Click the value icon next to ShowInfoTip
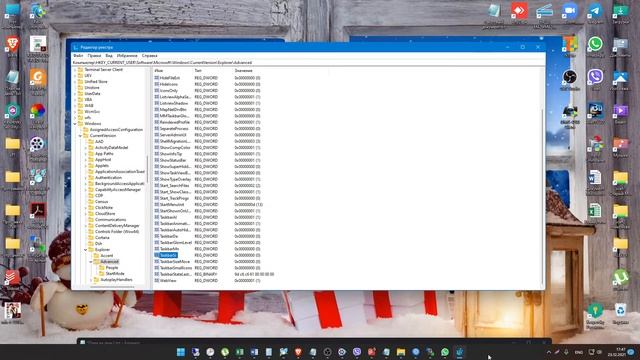Screen dimensions: 640x360 pyautogui.click(x=157, y=154)
